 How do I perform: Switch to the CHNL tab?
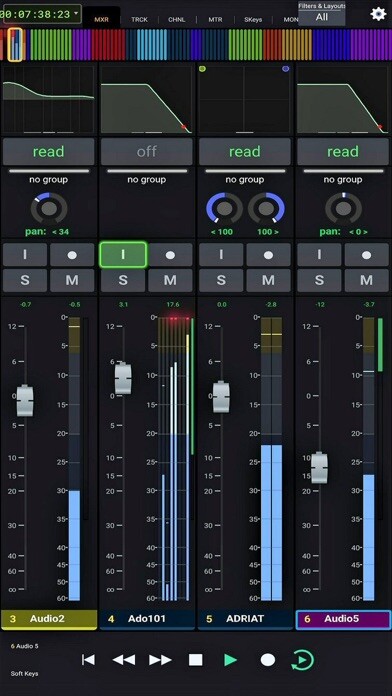177,20
